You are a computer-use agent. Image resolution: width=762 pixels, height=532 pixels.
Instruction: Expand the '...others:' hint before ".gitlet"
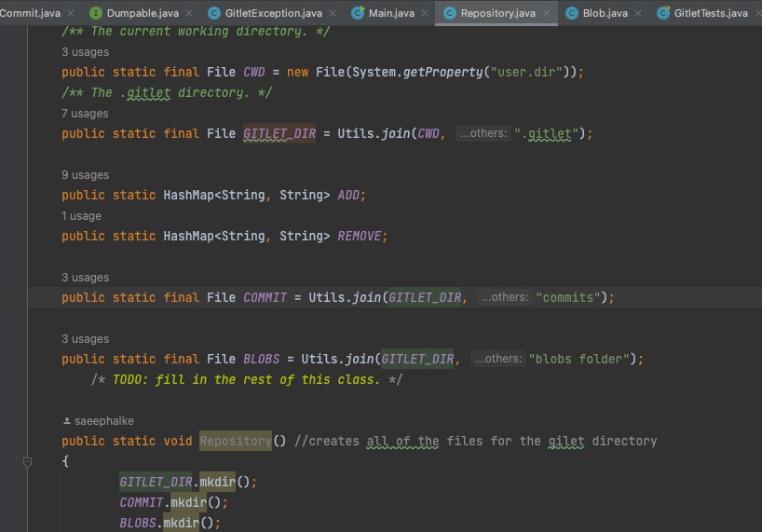(483, 133)
